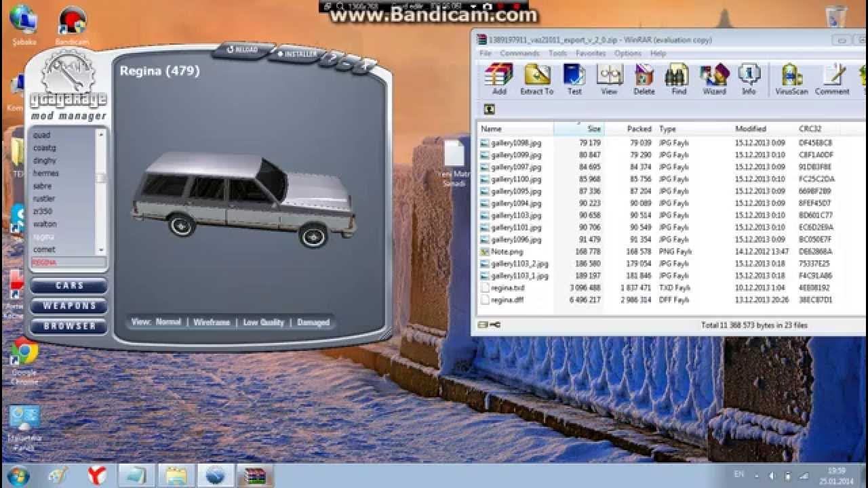The height and width of the screenshot is (488, 868).
Task: Open the Windows Start button
Action: click(x=18, y=475)
